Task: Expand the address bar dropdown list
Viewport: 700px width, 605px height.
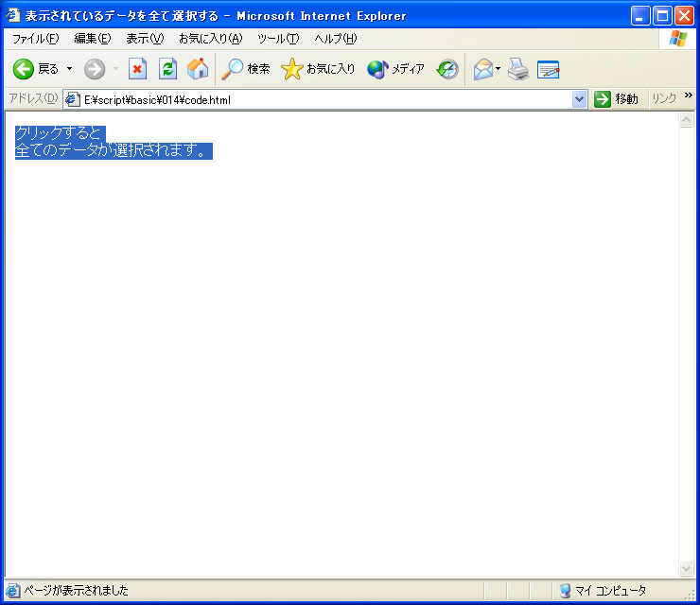Action: click(x=579, y=99)
